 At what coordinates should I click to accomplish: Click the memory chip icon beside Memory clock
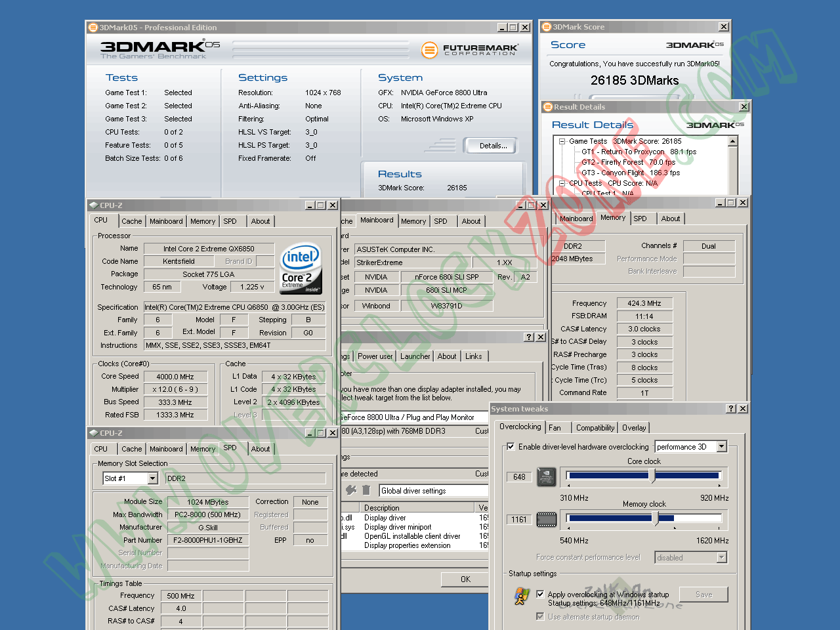point(547,520)
